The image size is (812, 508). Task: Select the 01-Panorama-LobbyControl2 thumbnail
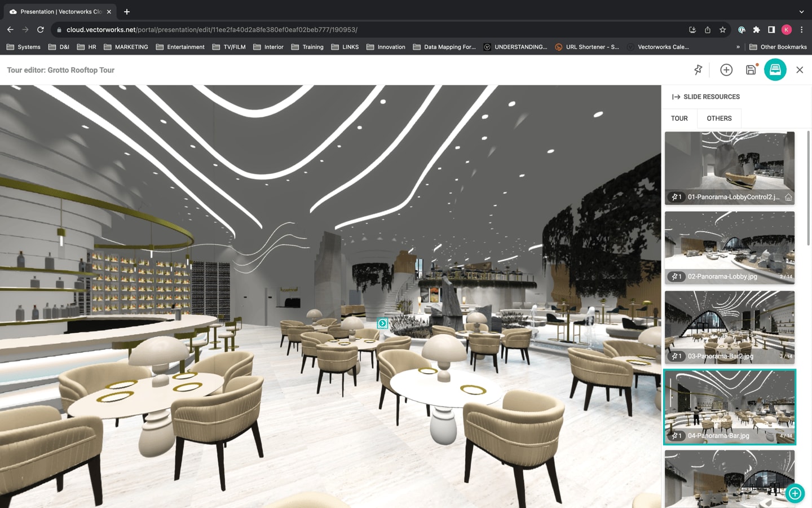click(x=729, y=164)
